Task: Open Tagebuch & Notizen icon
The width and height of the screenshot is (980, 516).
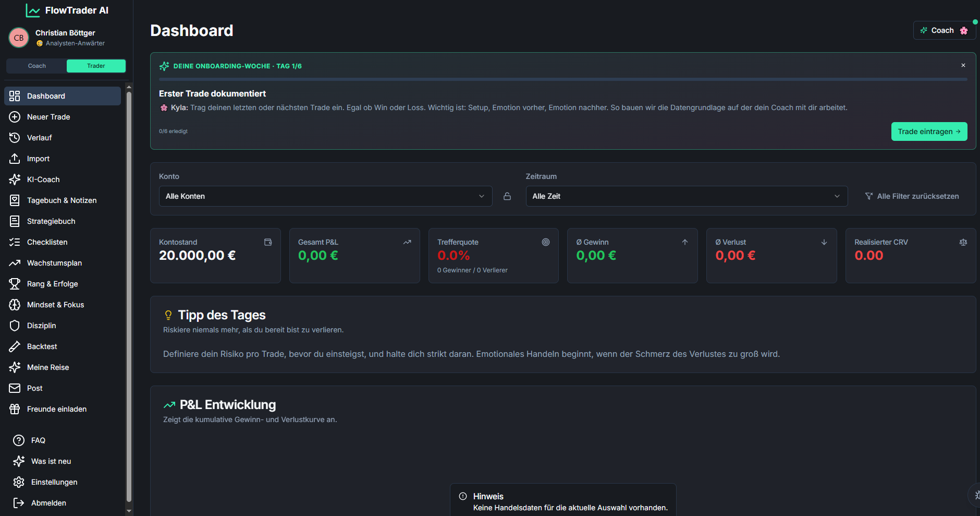Action: pyautogui.click(x=15, y=200)
